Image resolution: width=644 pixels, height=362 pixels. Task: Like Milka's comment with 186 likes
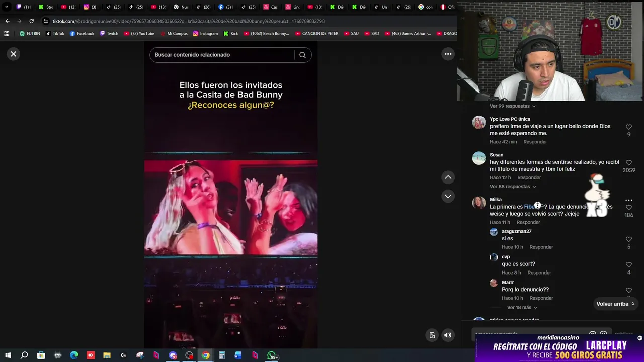pos(628,208)
